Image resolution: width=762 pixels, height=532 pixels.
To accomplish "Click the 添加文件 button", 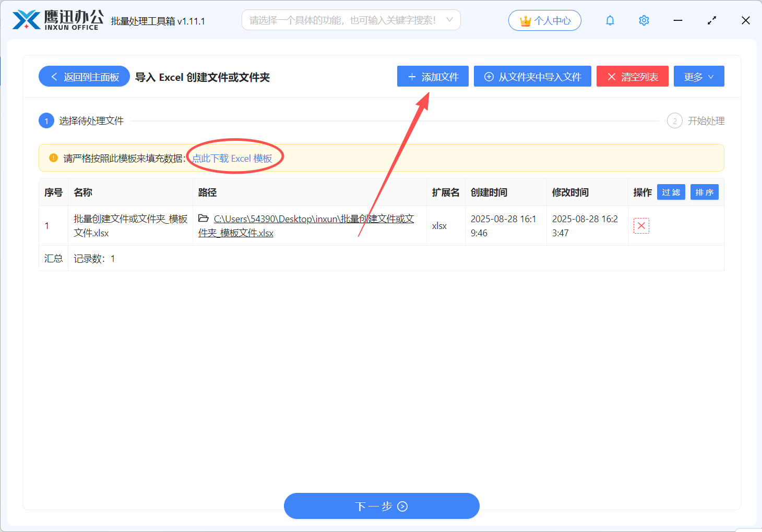I will tap(433, 77).
